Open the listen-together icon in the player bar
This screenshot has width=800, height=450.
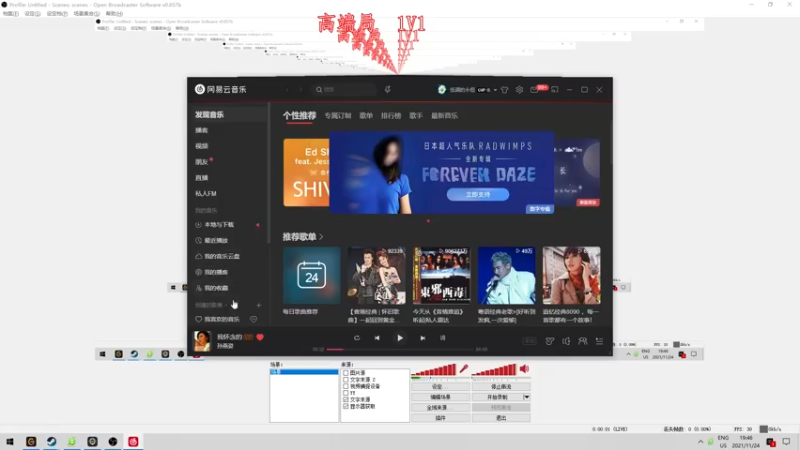point(583,341)
